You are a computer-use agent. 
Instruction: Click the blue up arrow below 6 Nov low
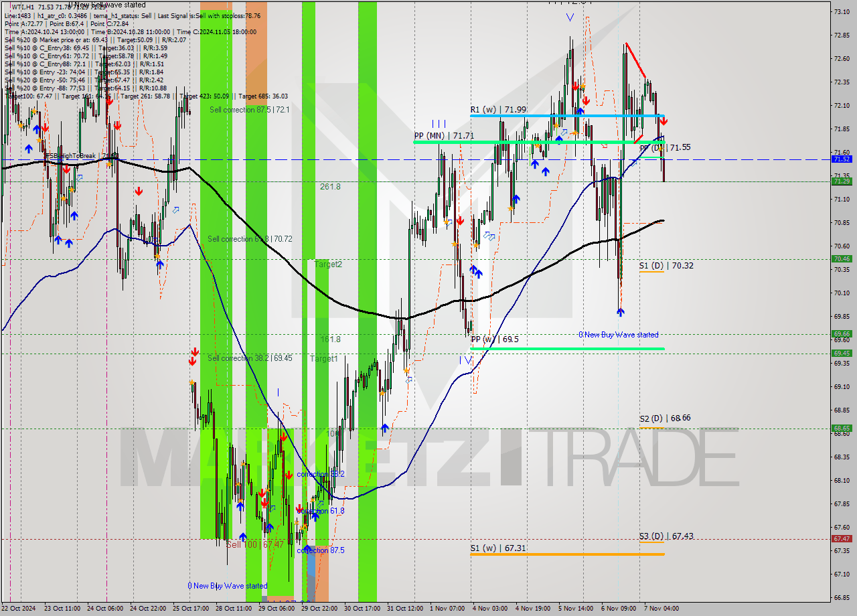click(x=621, y=311)
